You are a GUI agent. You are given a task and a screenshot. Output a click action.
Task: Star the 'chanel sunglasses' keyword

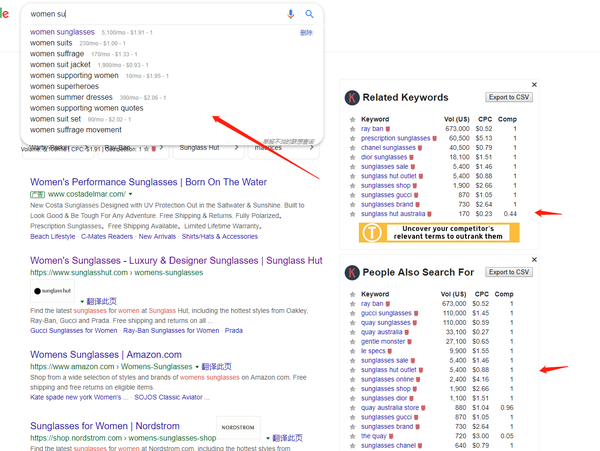click(352, 148)
